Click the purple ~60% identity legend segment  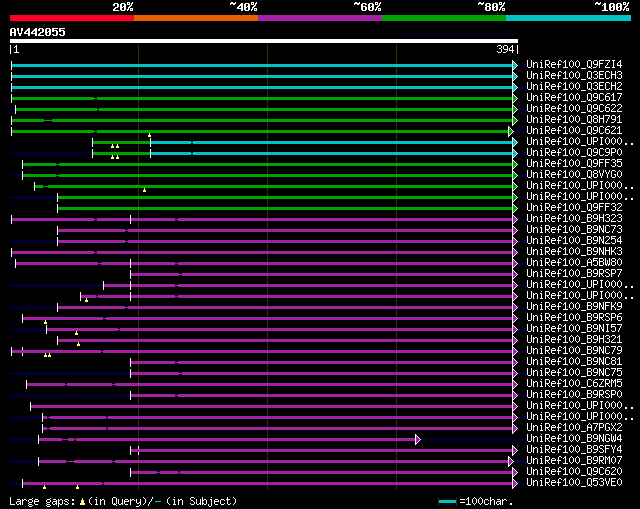point(320,18)
